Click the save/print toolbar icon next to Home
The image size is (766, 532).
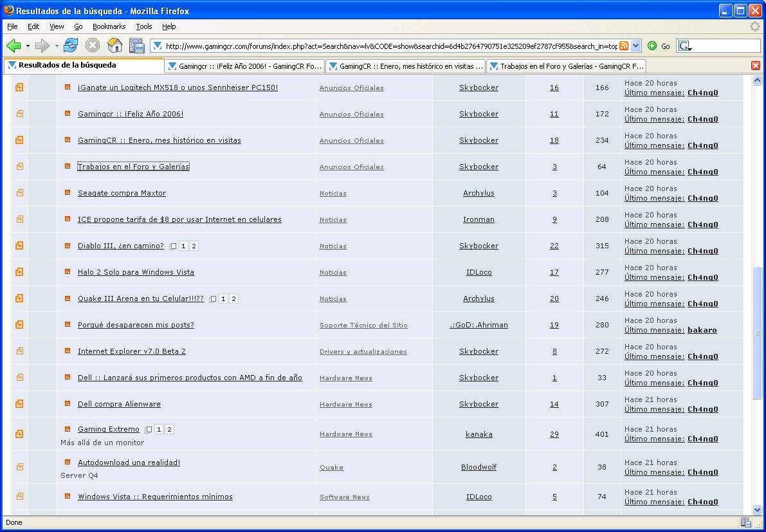[x=136, y=46]
